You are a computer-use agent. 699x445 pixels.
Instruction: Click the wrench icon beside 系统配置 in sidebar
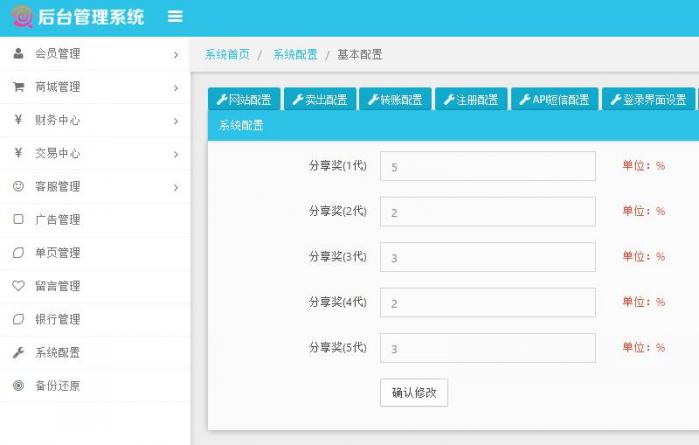coord(18,353)
